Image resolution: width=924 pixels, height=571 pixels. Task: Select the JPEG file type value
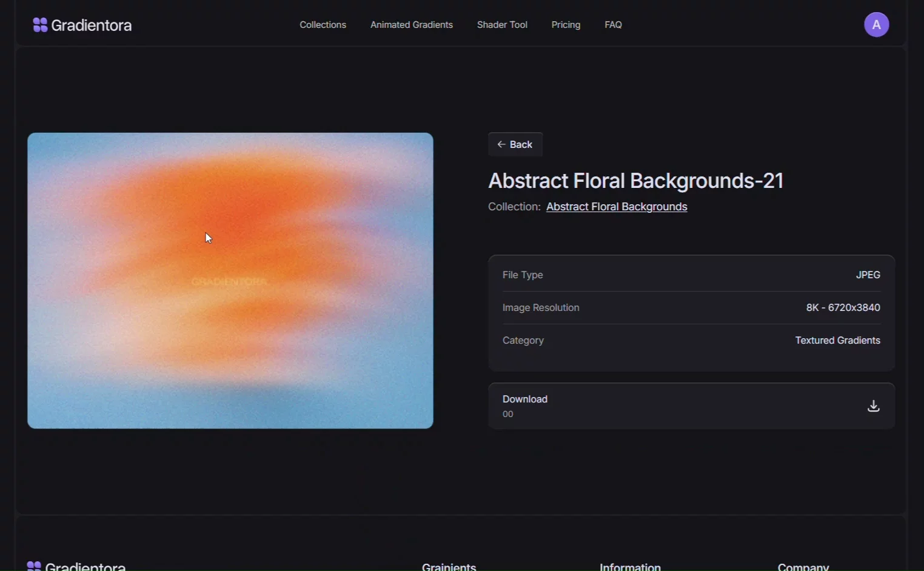(x=868, y=275)
